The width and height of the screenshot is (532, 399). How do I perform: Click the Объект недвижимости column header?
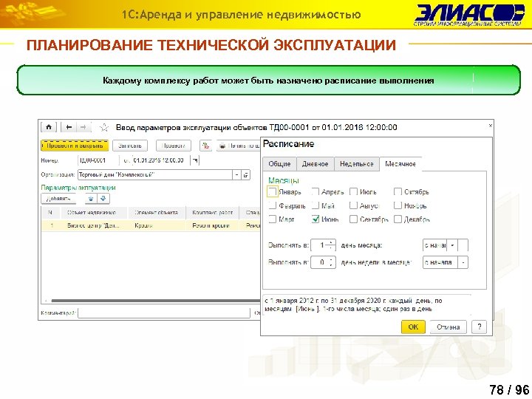click(94, 213)
